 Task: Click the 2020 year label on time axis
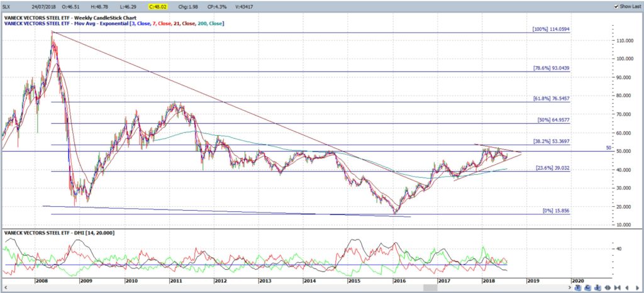(578, 280)
